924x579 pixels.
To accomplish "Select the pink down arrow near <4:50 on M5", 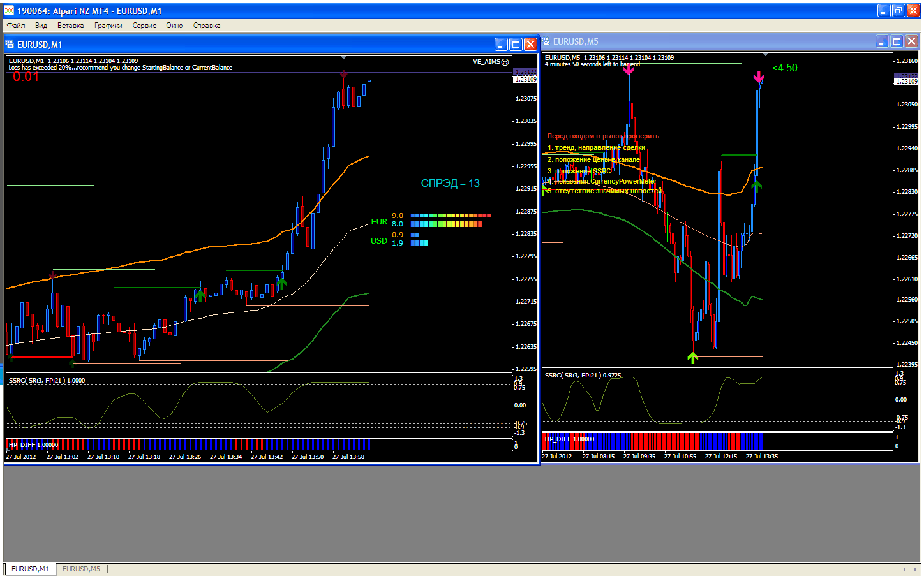I will tap(759, 77).
